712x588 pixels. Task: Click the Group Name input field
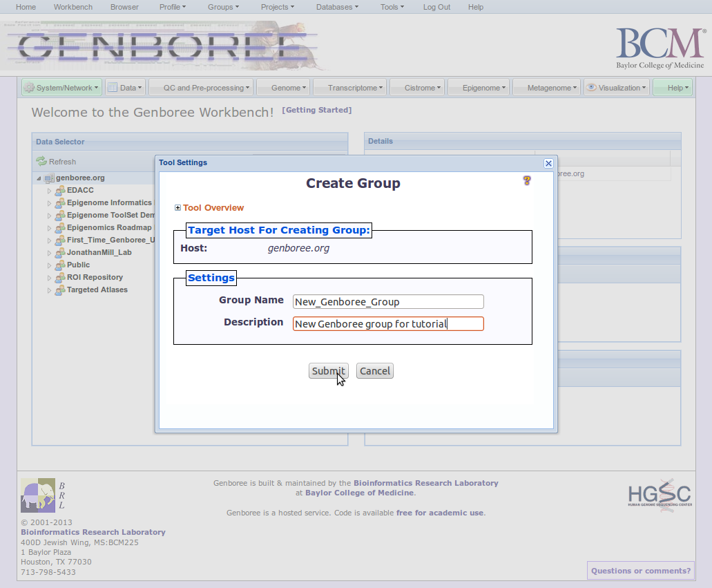(388, 302)
